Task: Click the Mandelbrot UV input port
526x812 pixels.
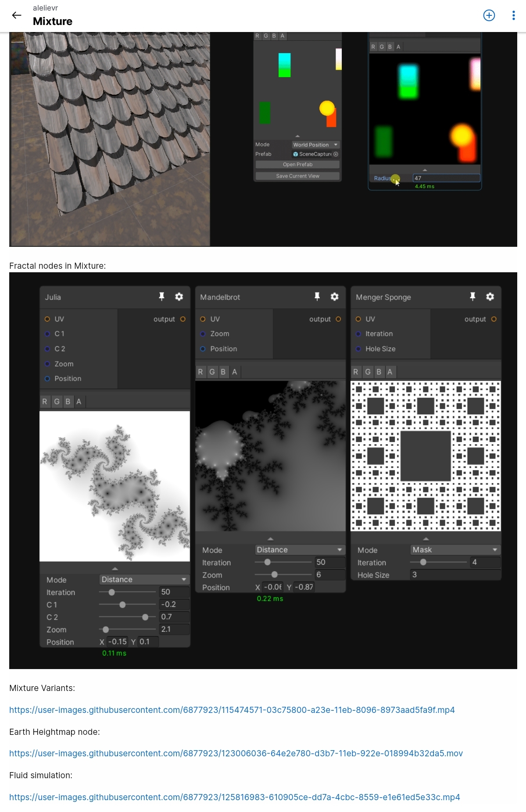Action: coord(203,319)
